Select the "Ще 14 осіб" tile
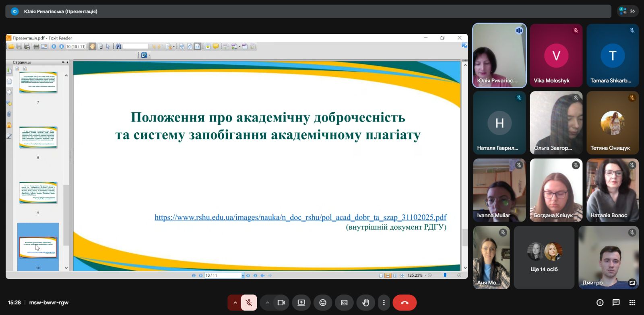Screen dimensions: 644x315 pos(544,257)
